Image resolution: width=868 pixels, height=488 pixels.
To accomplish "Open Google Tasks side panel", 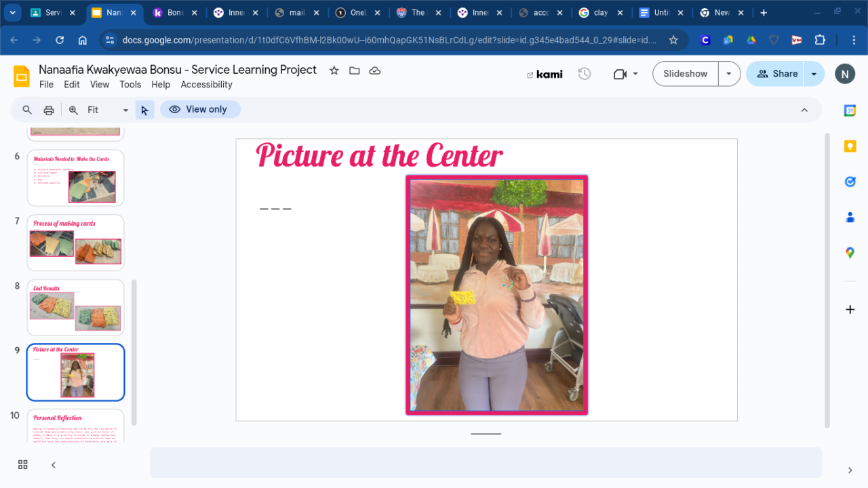I will click(x=850, y=181).
